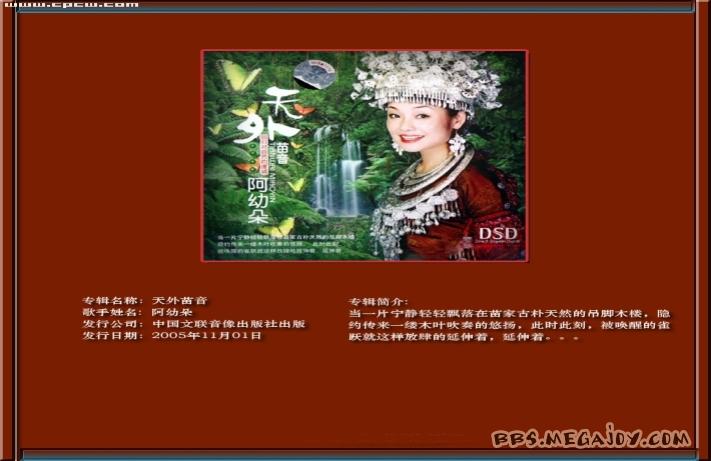Click the DSD logo on cover
This screenshot has width=711, height=461.
coord(498,235)
